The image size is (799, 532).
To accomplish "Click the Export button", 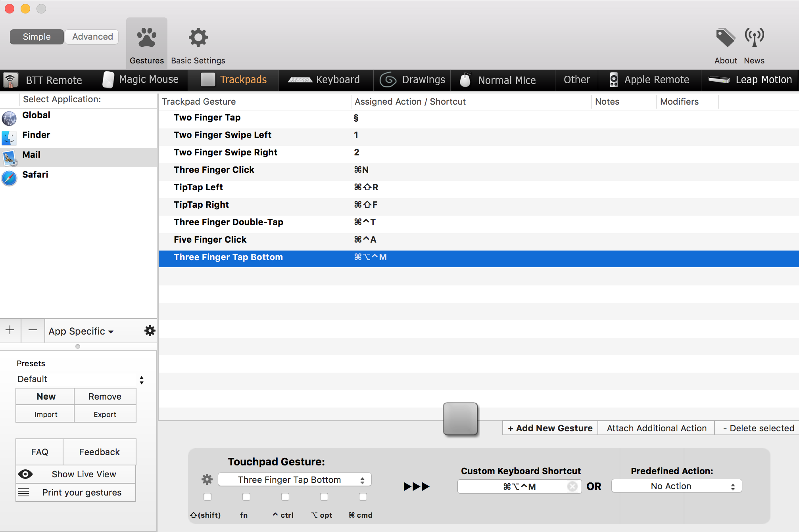I will (105, 414).
